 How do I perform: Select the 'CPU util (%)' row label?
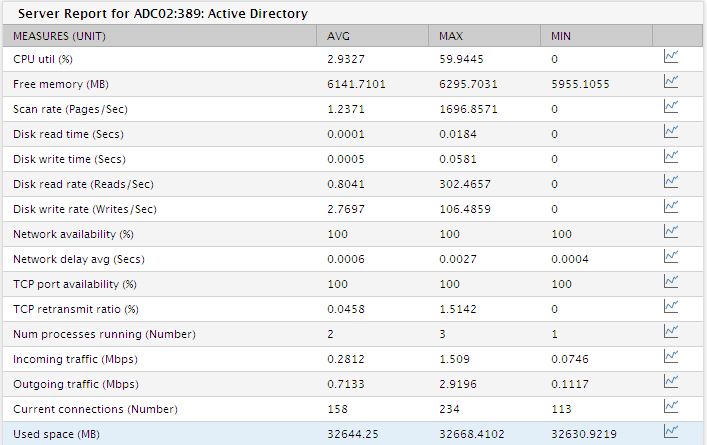tap(43, 59)
